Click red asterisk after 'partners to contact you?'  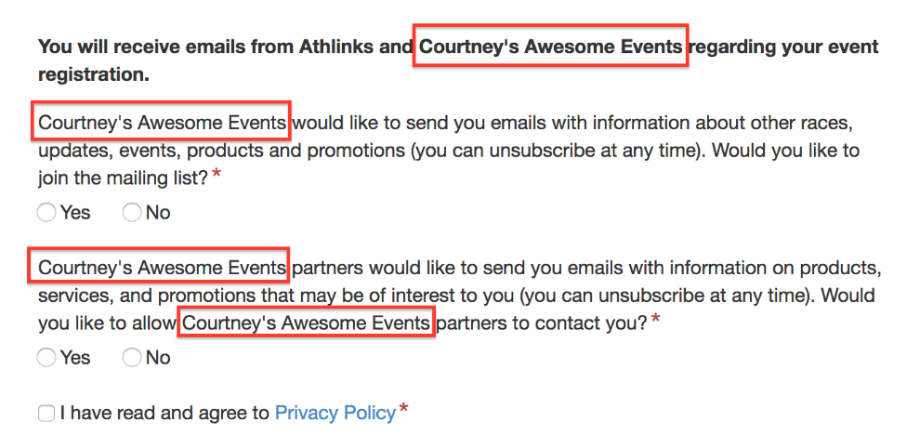pyautogui.click(x=656, y=319)
